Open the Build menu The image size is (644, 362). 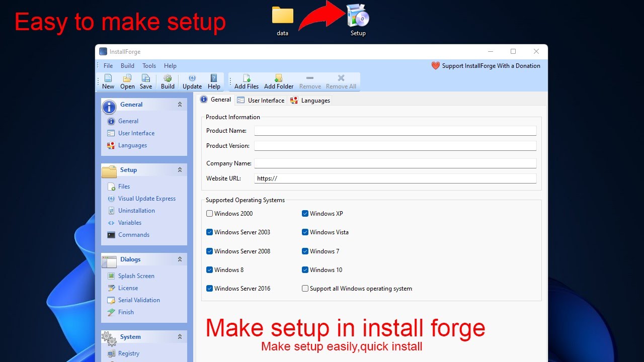pos(127,66)
